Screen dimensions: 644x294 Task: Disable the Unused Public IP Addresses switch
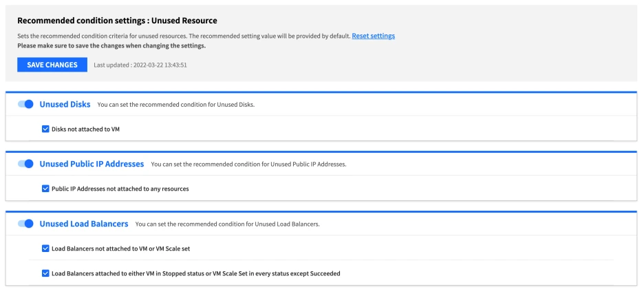pos(25,164)
